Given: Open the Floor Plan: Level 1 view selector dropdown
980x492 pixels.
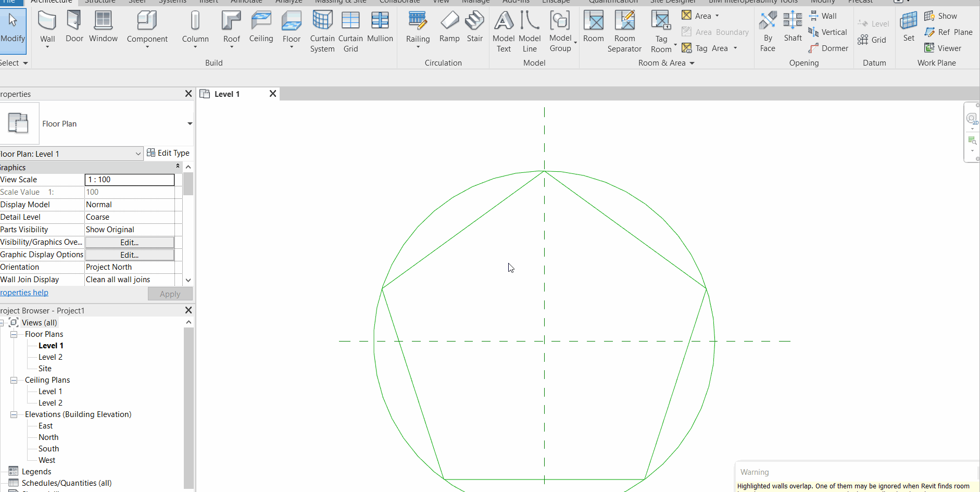Looking at the screenshot, I should [137, 153].
